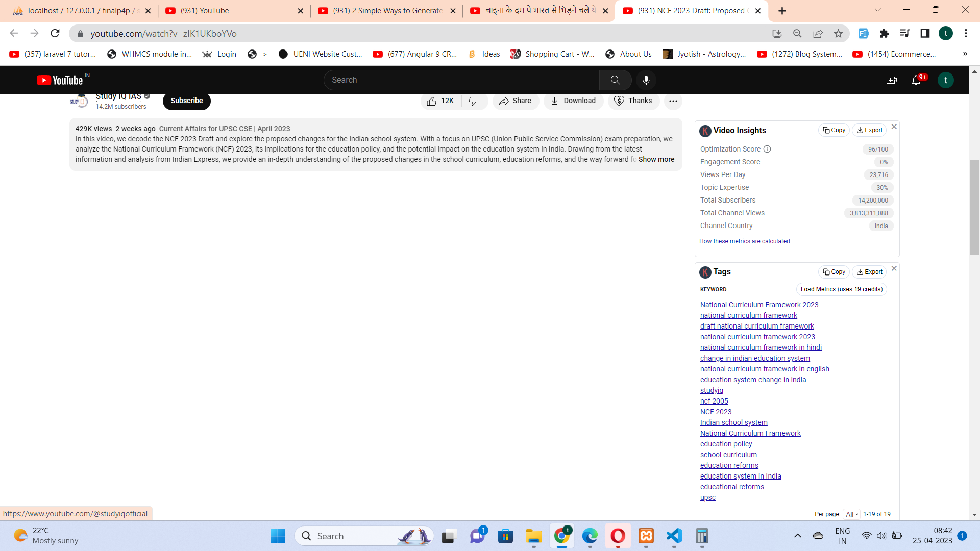Open the three-dot more actions menu
Viewport: 980px width, 551px height.
click(x=673, y=101)
